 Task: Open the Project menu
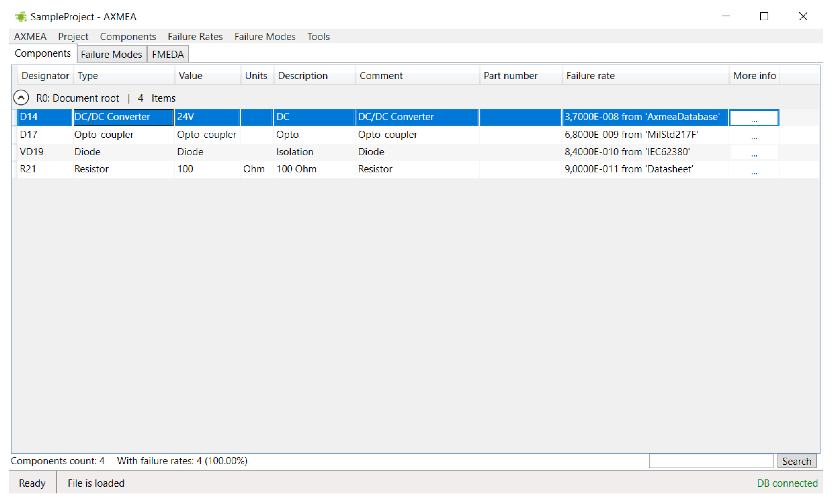(x=73, y=37)
